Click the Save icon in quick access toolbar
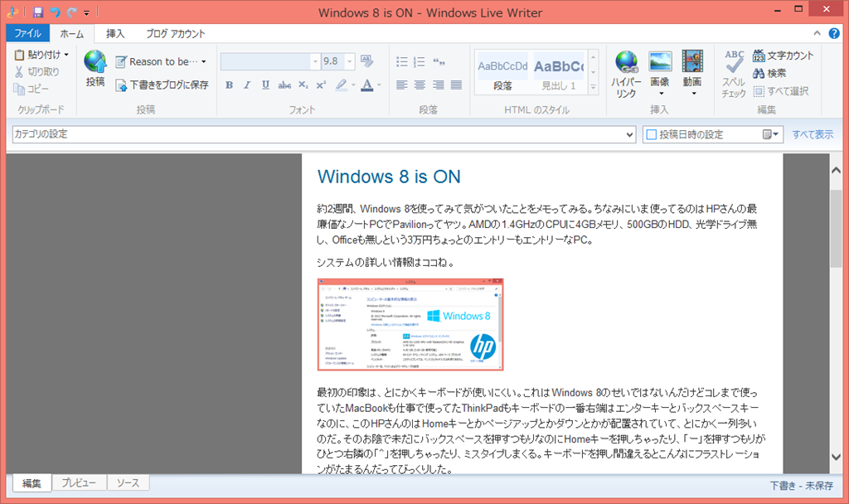 [38, 12]
